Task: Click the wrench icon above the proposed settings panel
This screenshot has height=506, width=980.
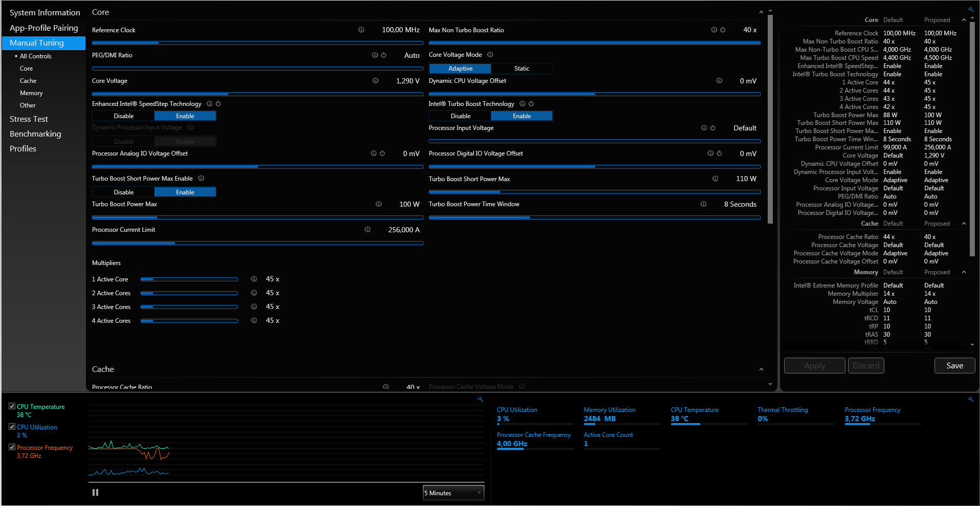Action: pyautogui.click(x=971, y=9)
